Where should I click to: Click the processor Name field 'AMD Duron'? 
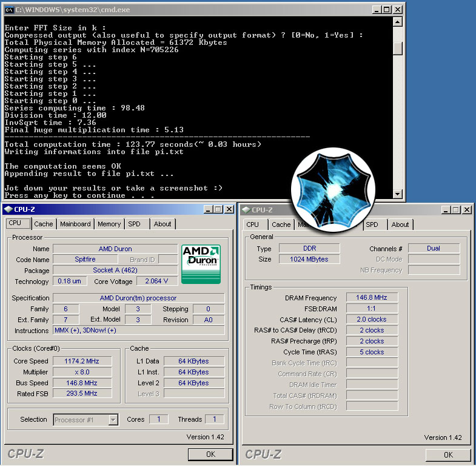coord(115,249)
